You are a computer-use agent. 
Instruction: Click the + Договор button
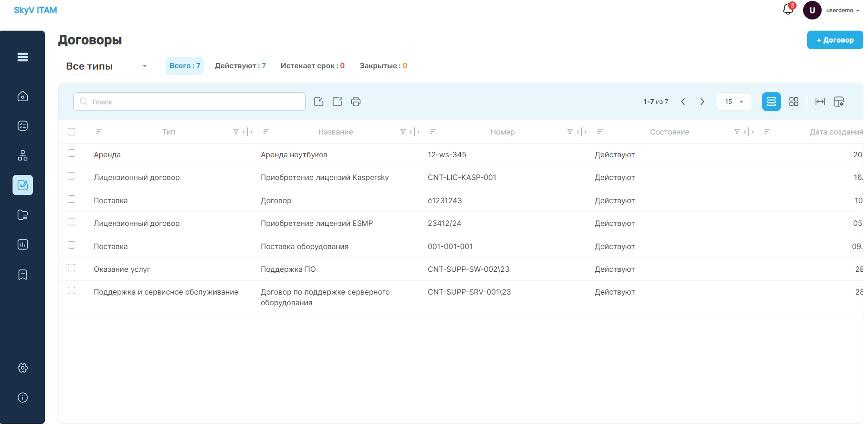click(x=835, y=40)
